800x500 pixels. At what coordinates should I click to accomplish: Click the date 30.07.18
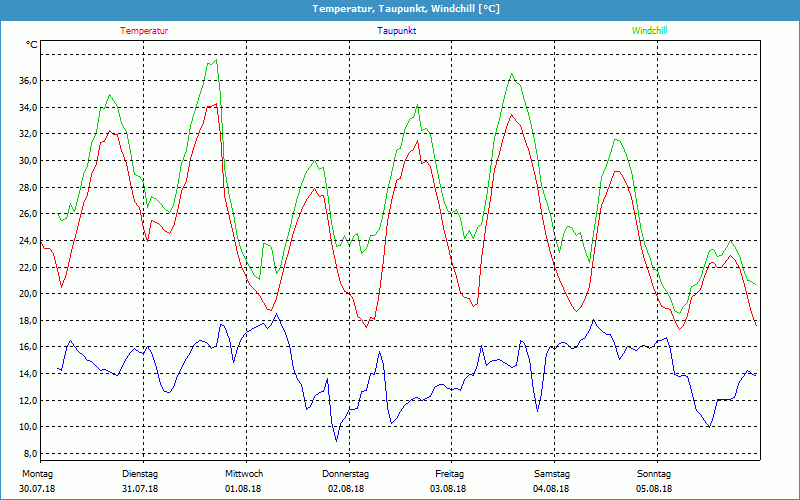37,489
